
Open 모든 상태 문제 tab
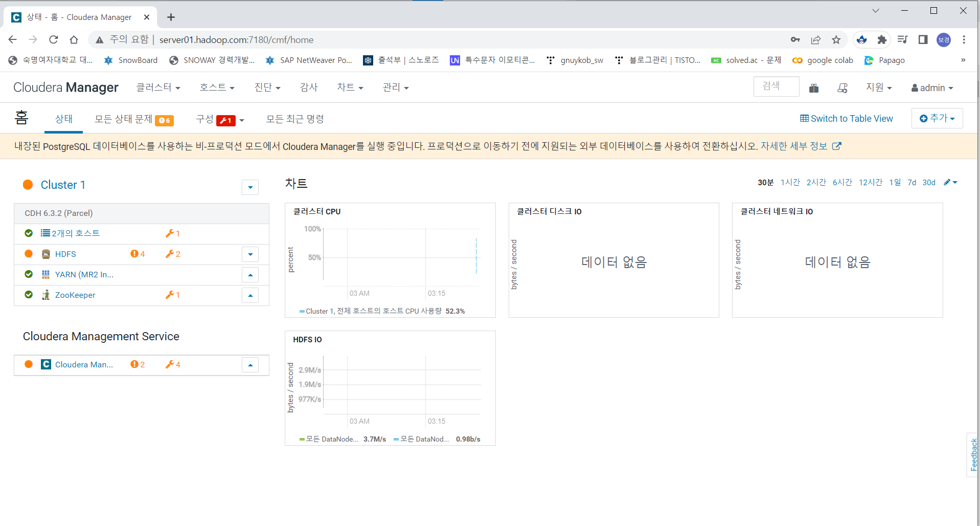coord(134,119)
